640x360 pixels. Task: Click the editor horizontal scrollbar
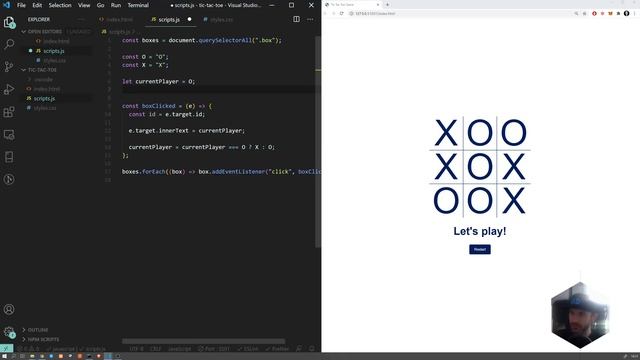203,341
